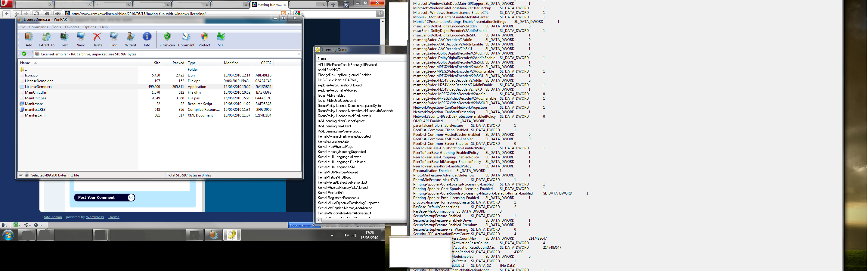Open the Theme footer link
The width and height of the screenshot is (868, 271).
(x=113, y=217)
